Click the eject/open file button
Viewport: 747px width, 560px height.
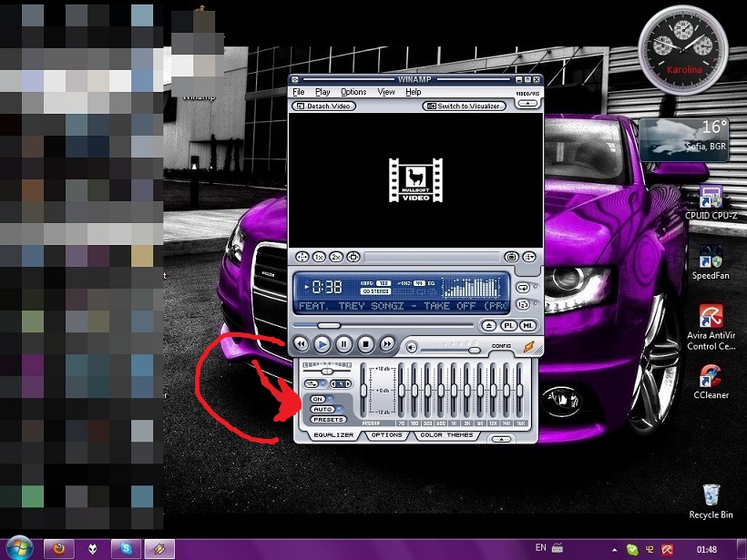pos(488,326)
